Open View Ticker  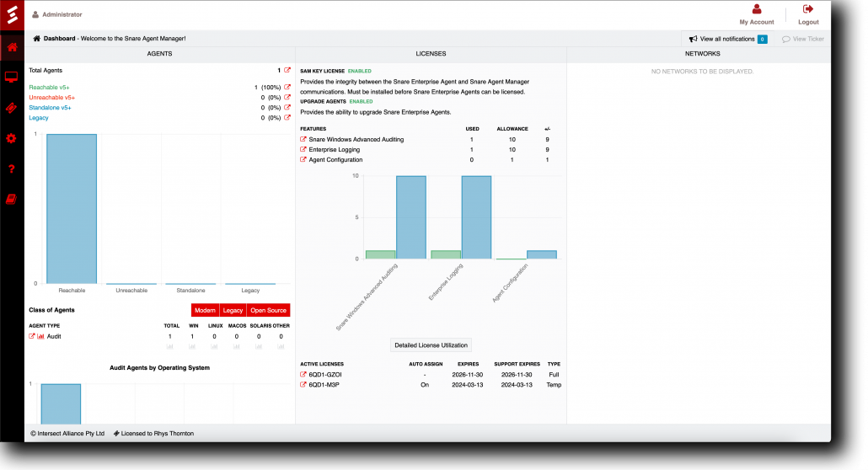[803, 39]
